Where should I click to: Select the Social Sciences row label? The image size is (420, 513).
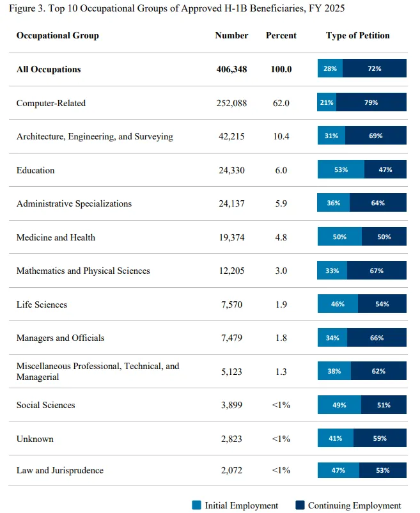coord(46,405)
